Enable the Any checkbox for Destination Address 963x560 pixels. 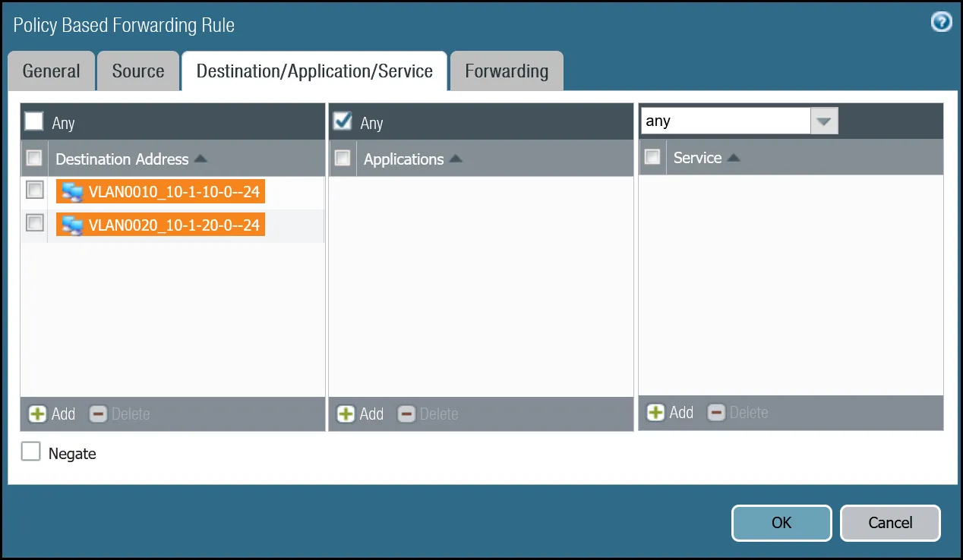click(33, 120)
